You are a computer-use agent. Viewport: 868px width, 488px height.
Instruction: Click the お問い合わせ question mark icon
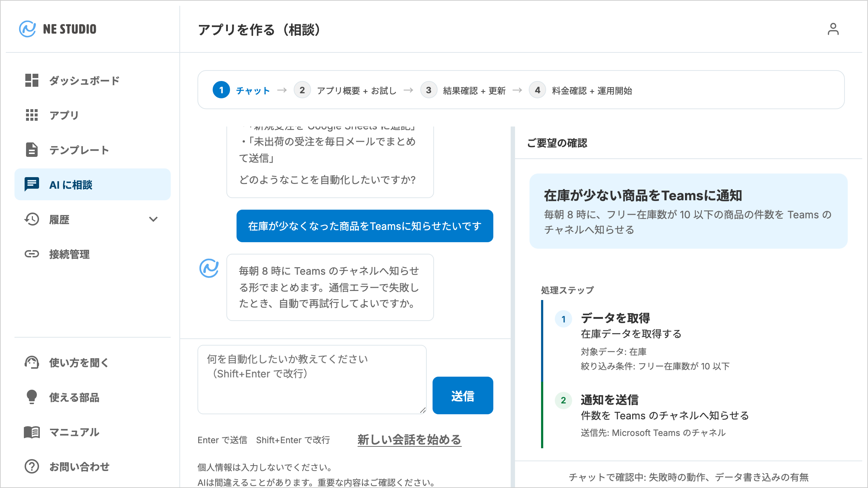(32, 466)
